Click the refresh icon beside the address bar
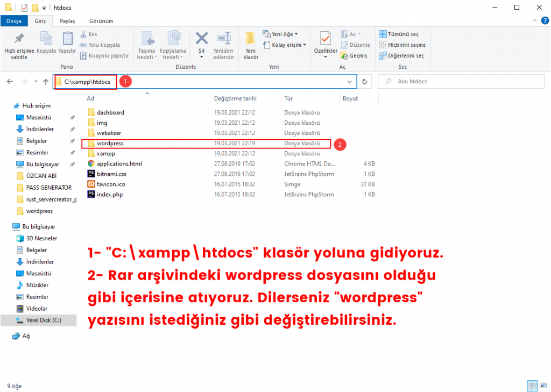The width and height of the screenshot is (551, 392). tap(365, 81)
